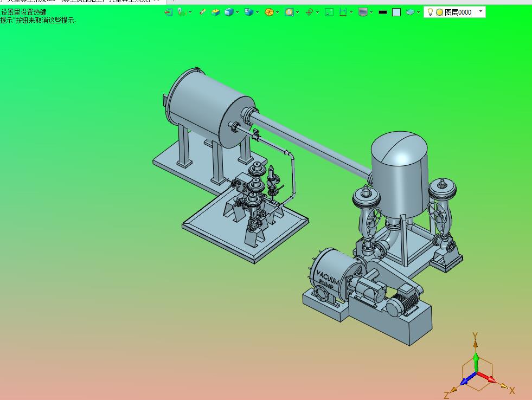Click the eraser-like clear icon
Viewport: 532px width, 400px height.
pos(203,12)
